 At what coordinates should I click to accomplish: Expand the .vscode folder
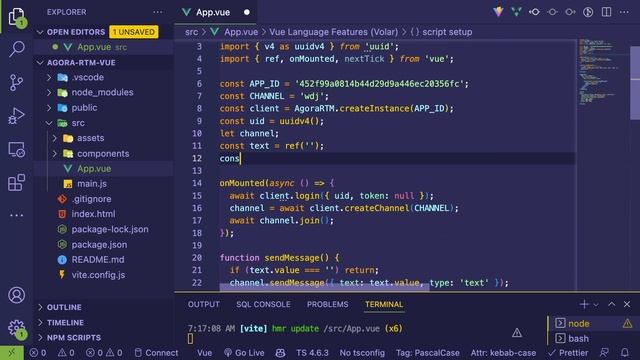(x=49, y=77)
